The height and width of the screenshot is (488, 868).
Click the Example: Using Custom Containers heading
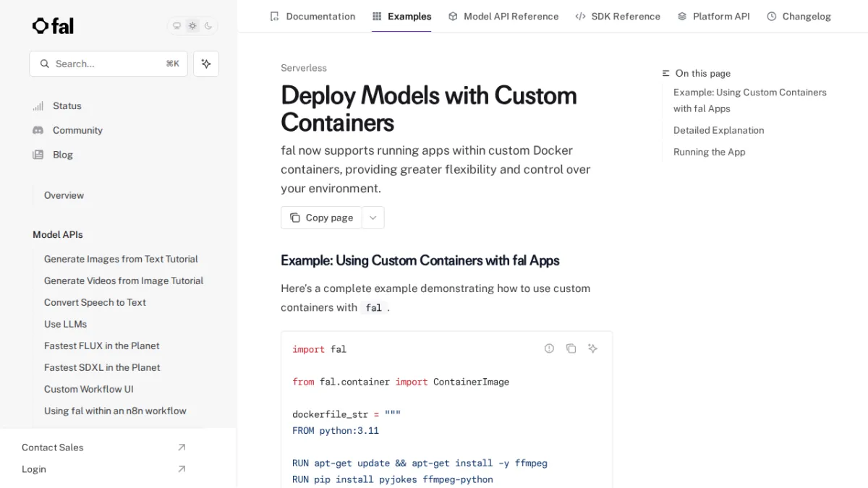click(x=420, y=260)
